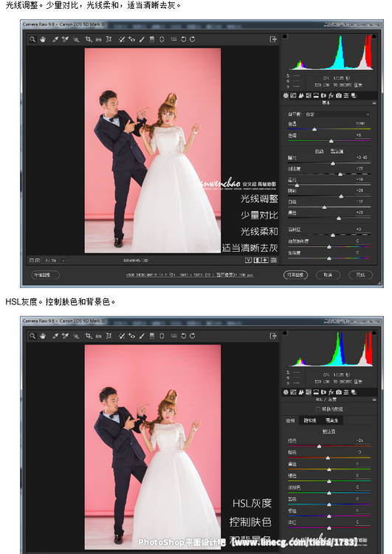Viewport: 392px width, 554px height.
Task: Select Radial Filter in Basic-panel window
Action: pos(162,39)
